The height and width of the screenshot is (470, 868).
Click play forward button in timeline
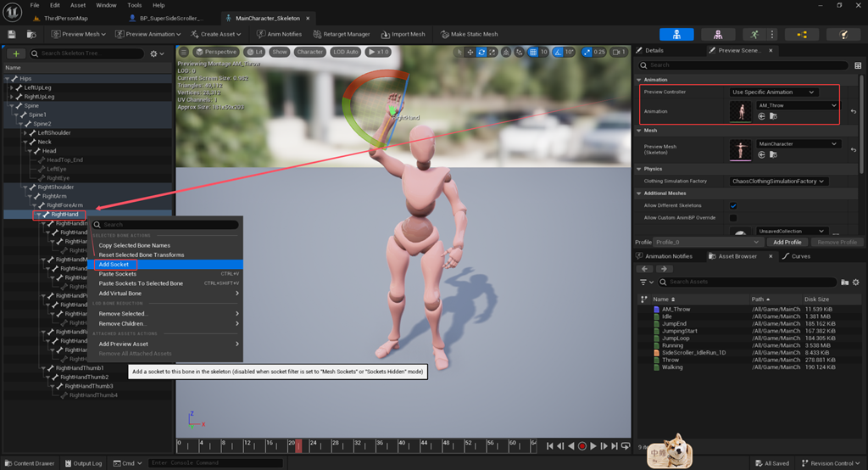tap(593, 445)
